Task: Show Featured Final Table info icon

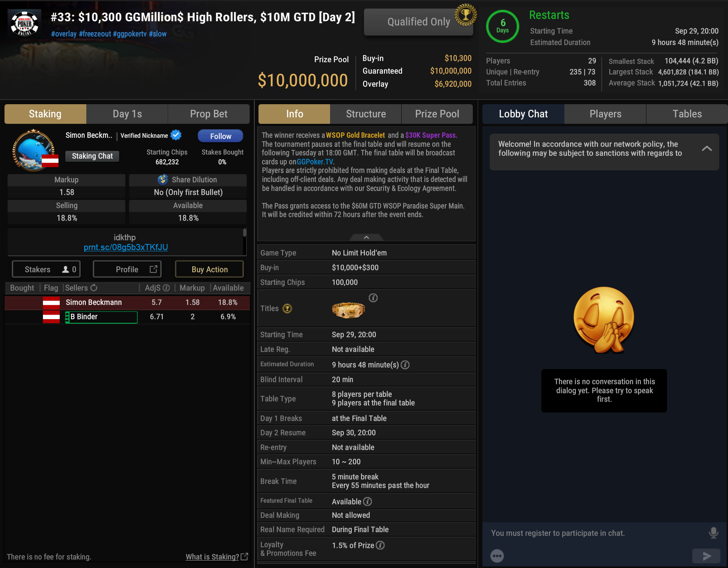Action: [368, 501]
